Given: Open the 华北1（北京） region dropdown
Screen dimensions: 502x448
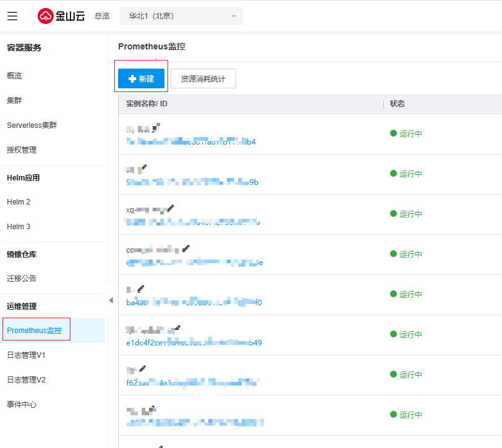Looking at the screenshot, I should click(x=181, y=16).
